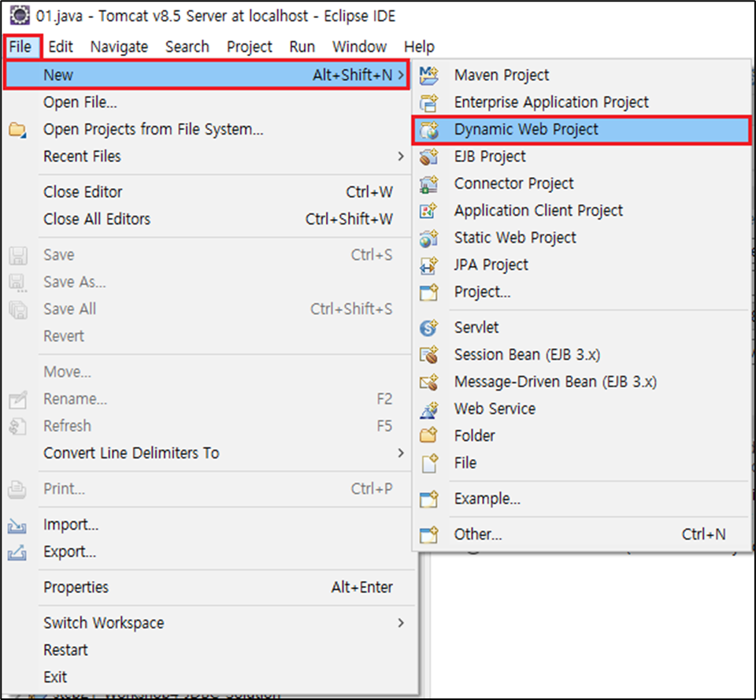Select Other... Ctrl+N entry
This screenshot has height=700, width=756.
click(581, 534)
